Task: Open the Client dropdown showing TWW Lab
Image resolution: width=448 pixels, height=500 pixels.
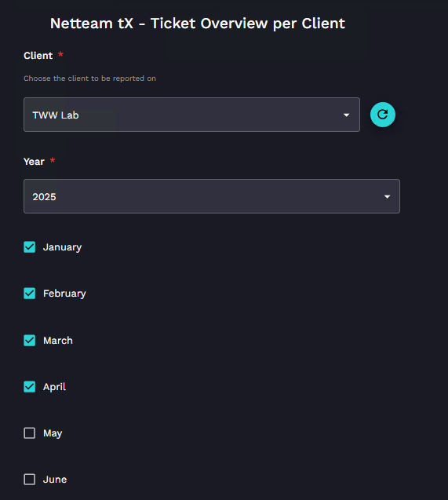Action: click(191, 115)
